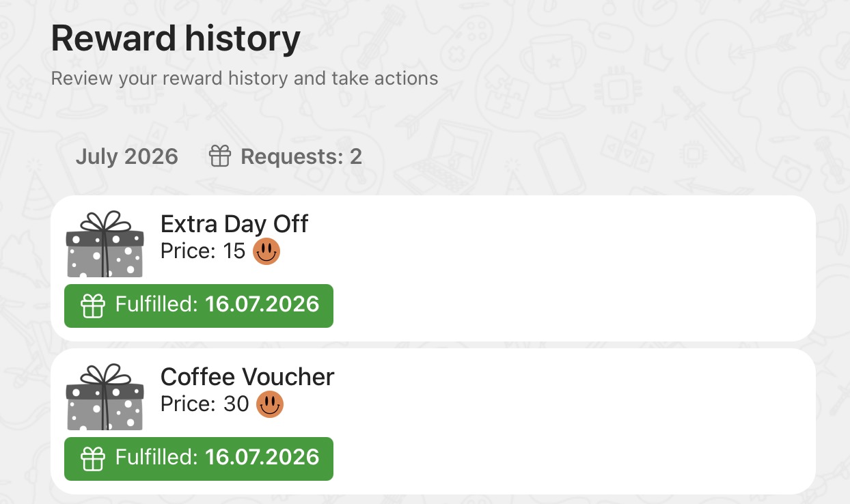The width and height of the screenshot is (850, 504).
Task: Click the July 2026 month label
Action: coord(126,156)
